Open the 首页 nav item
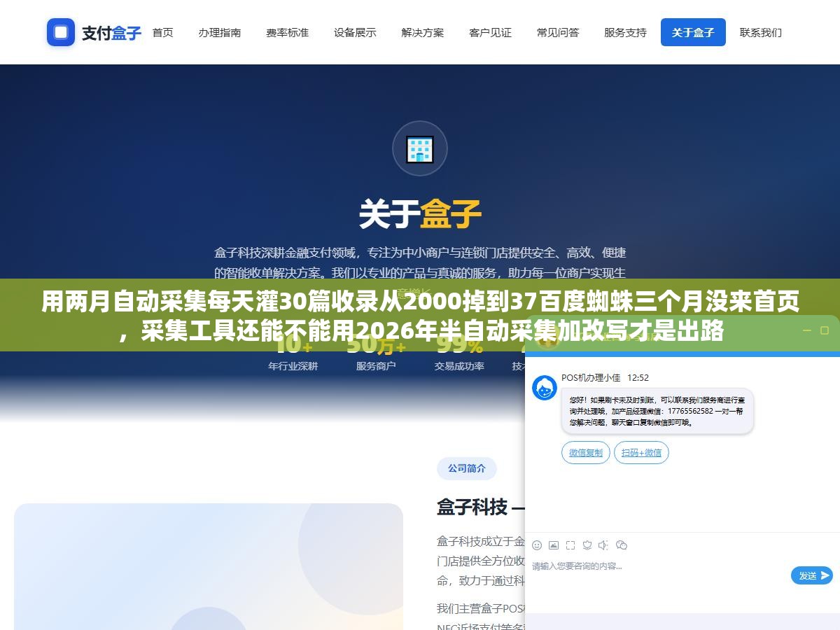840x630 pixels. 162,32
